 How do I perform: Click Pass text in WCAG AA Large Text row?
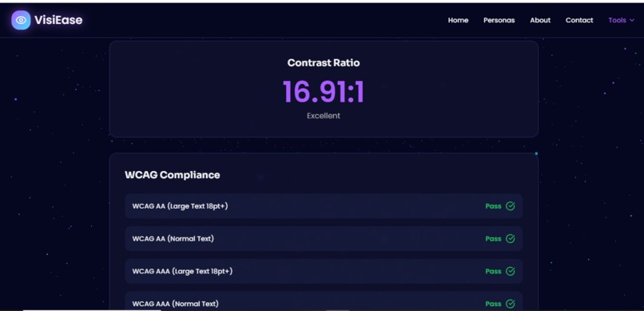pos(493,206)
